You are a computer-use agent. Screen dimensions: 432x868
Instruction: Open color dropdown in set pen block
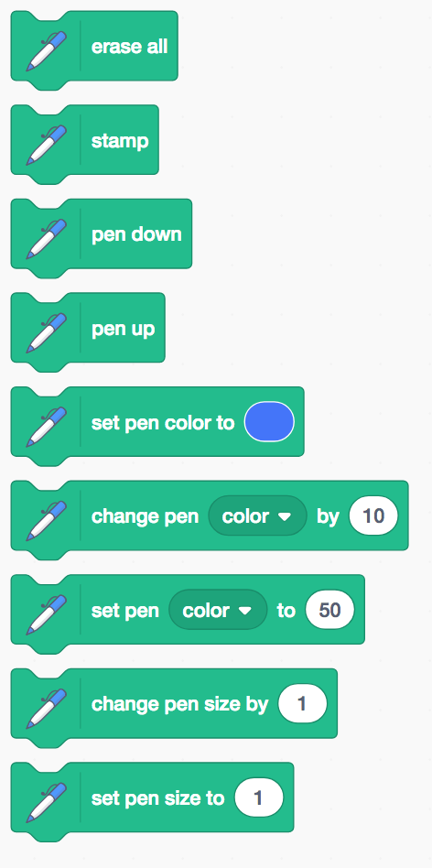(x=218, y=610)
